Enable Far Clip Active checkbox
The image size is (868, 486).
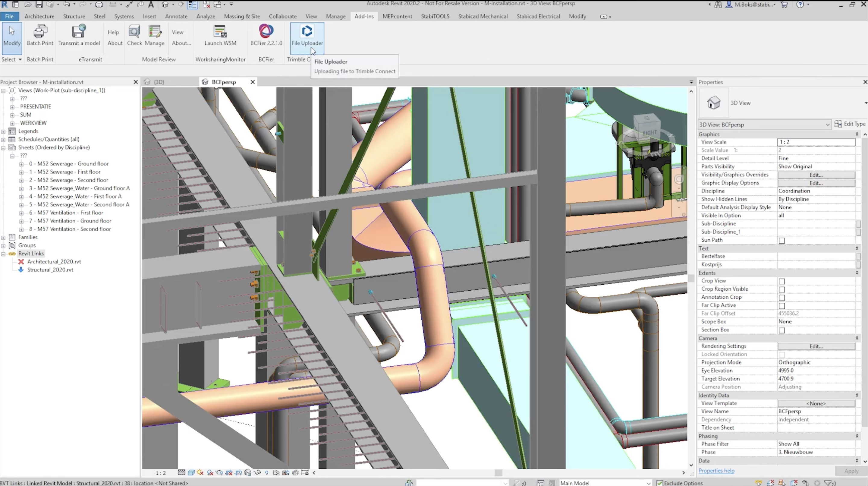point(782,306)
